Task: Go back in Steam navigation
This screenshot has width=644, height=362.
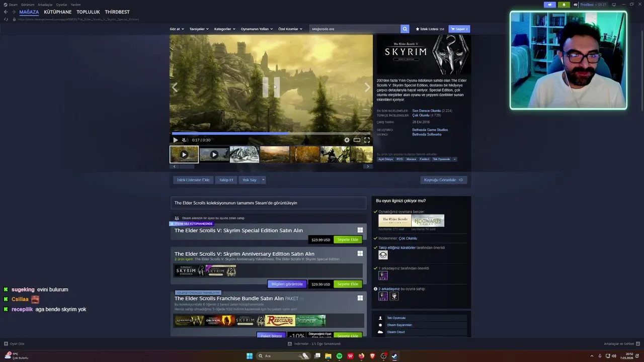Action: tap(6, 12)
